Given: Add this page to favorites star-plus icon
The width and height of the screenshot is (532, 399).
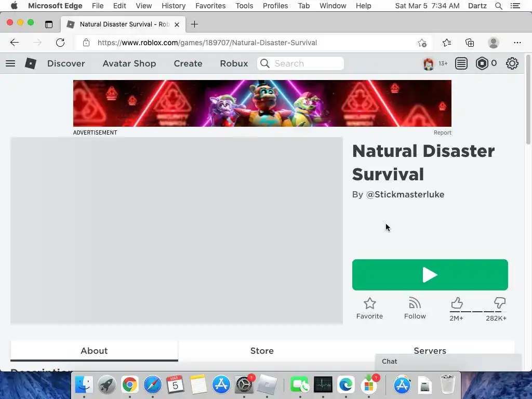Looking at the screenshot, I should (x=422, y=43).
